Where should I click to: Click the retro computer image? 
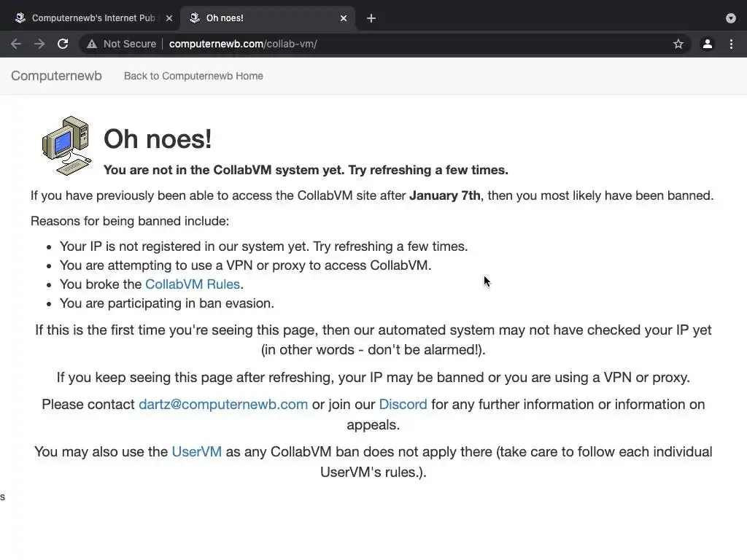coord(66,146)
